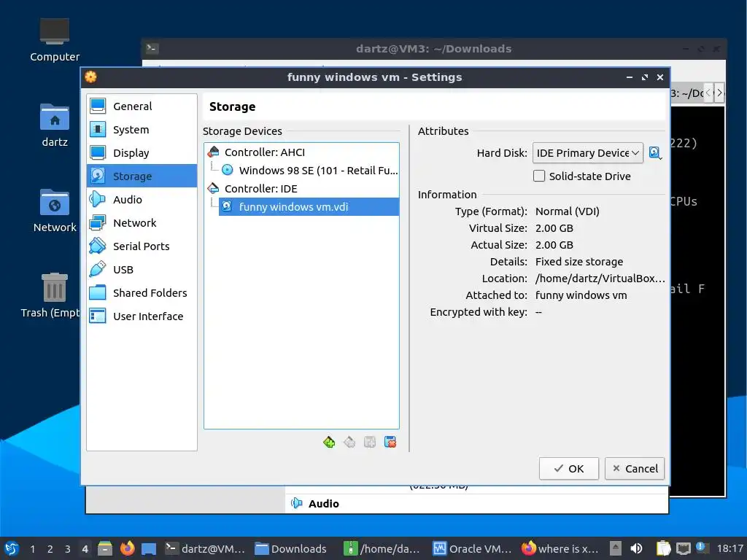Click the disk Location path value
The image size is (747, 560).
(600, 279)
